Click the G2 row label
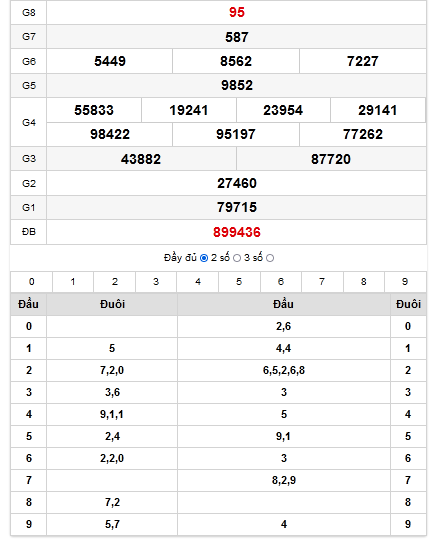This screenshot has height=545, width=431. [29, 183]
